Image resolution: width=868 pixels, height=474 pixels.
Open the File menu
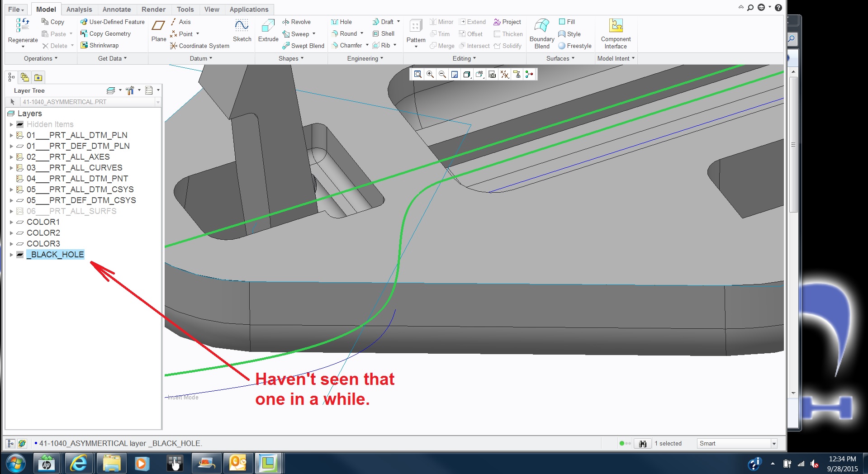coord(16,9)
